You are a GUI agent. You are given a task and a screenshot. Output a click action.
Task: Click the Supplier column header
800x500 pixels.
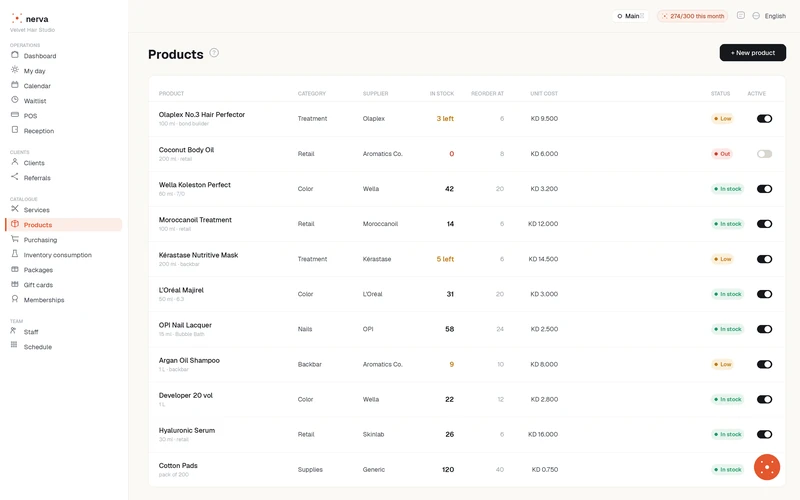(x=376, y=93)
